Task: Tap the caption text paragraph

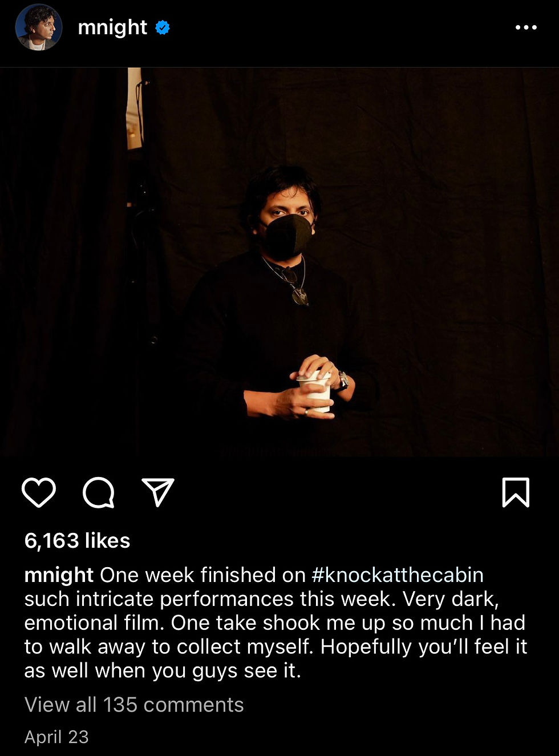Action: pyautogui.click(x=276, y=622)
